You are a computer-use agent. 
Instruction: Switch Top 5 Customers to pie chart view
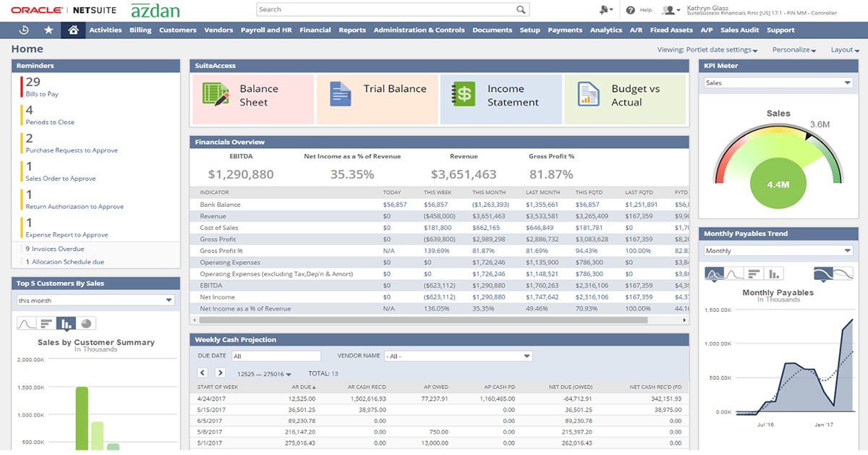point(86,323)
